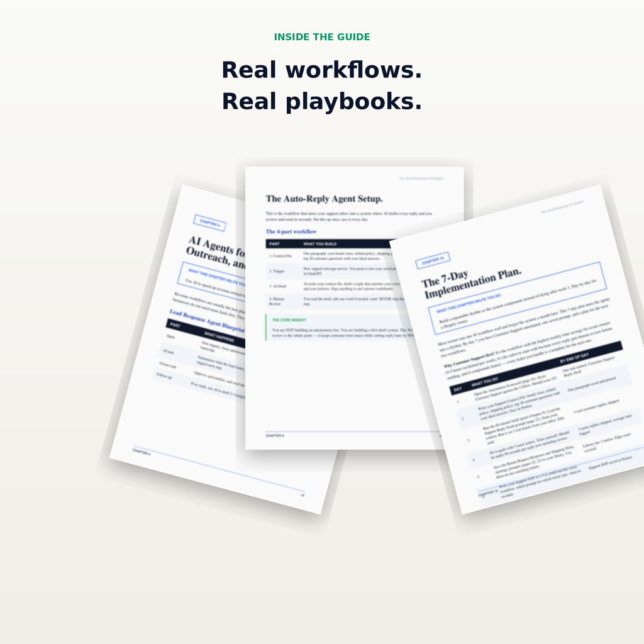Click the CHAPTER 10 badge on right page
The width and height of the screenshot is (644, 644).
coord(433,260)
